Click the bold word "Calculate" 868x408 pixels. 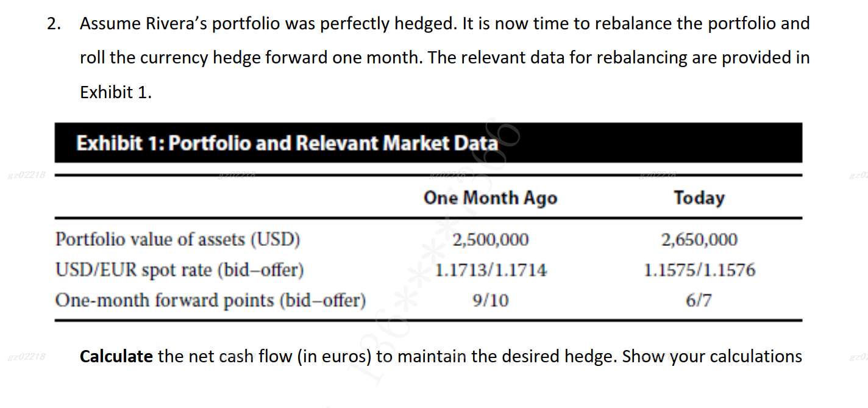(x=116, y=356)
